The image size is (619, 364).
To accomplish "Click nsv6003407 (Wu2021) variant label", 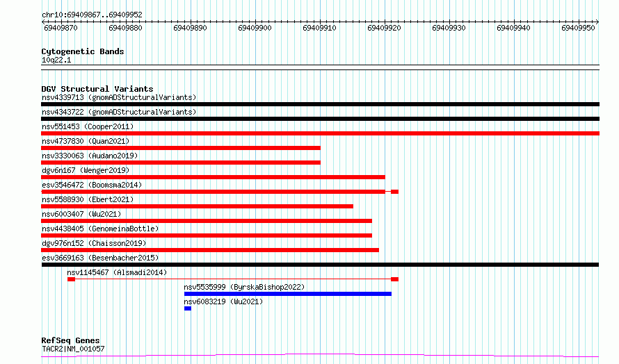I will point(81,214).
